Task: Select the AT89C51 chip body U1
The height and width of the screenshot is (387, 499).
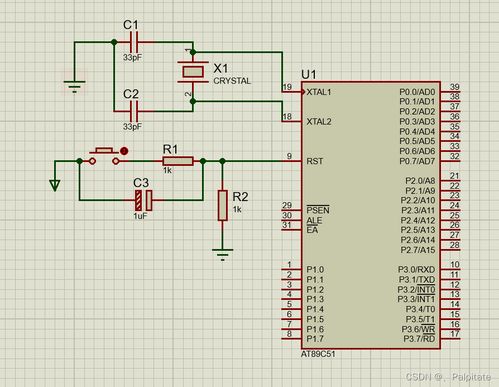Action: tap(371, 215)
